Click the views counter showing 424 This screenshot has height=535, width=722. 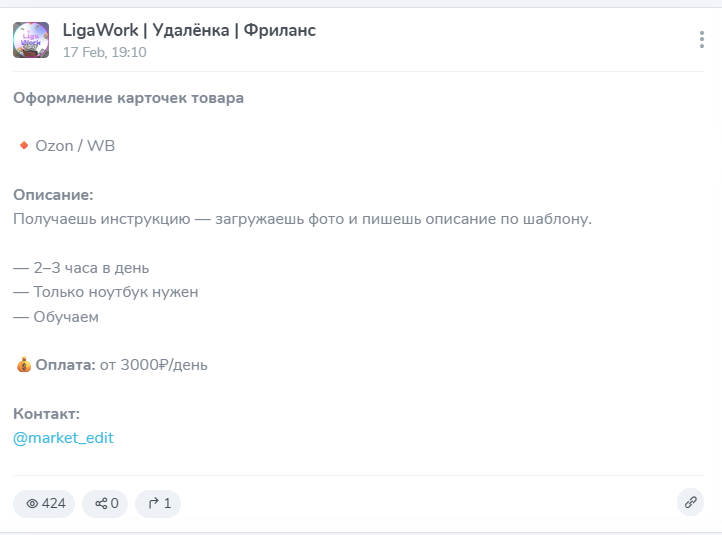(x=44, y=504)
